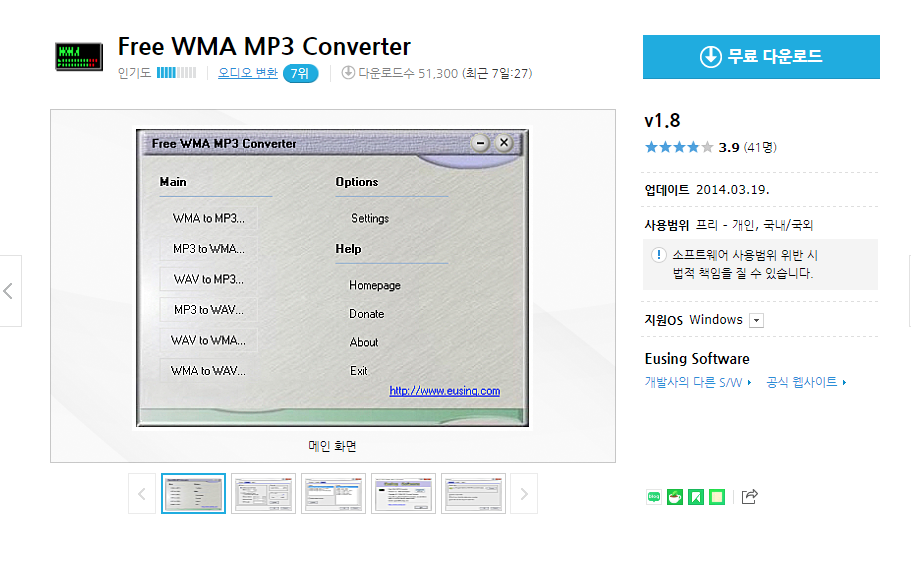Open previous software page left arrow

pyautogui.click(x=9, y=291)
